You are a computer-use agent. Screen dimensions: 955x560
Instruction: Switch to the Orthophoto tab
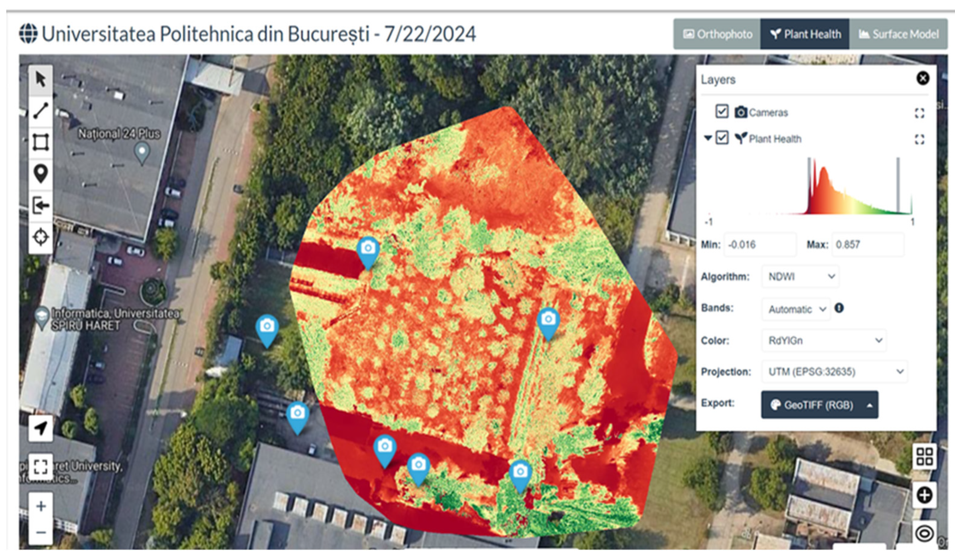[717, 35]
